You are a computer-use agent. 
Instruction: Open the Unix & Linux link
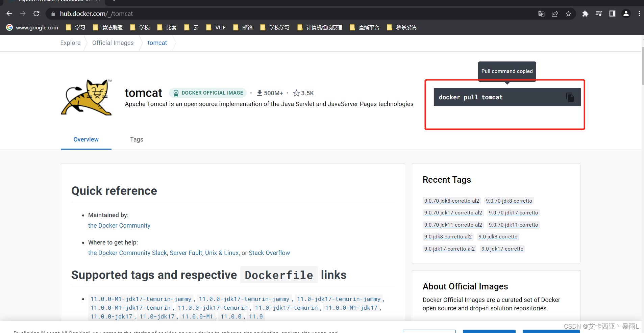click(222, 253)
